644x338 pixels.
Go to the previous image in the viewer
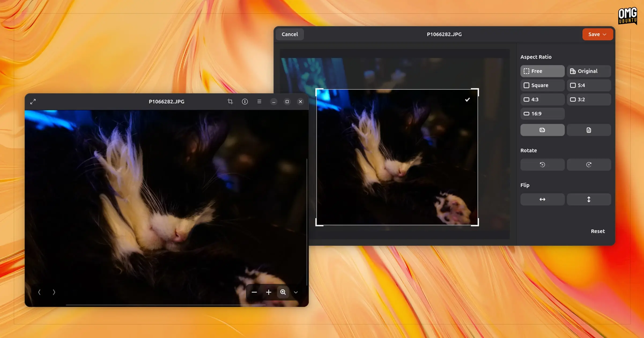tap(39, 292)
